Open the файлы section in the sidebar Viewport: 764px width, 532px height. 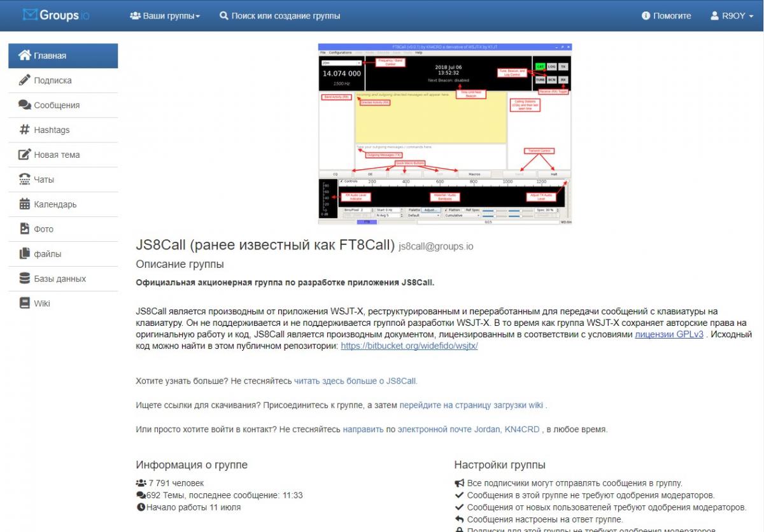pos(48,254)
